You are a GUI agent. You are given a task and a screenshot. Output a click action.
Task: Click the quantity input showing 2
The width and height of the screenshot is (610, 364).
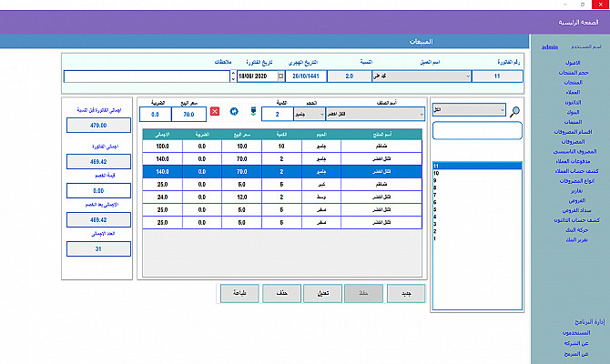click(x=277, y=115)
